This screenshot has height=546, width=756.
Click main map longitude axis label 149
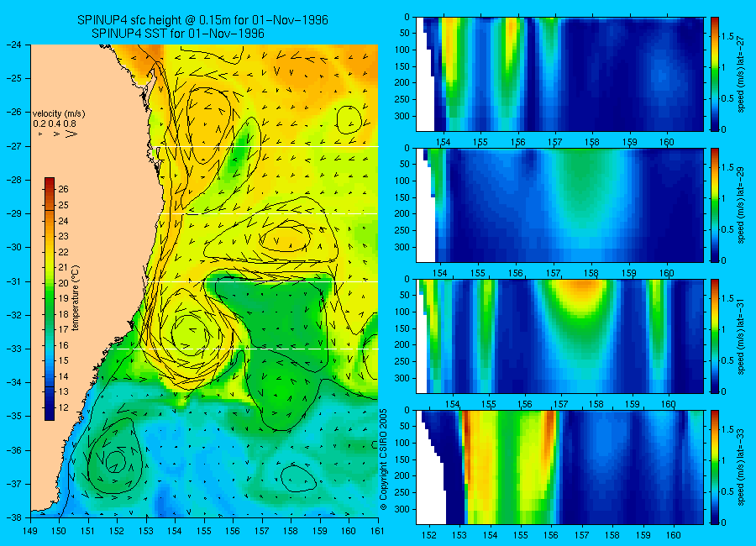30,532
